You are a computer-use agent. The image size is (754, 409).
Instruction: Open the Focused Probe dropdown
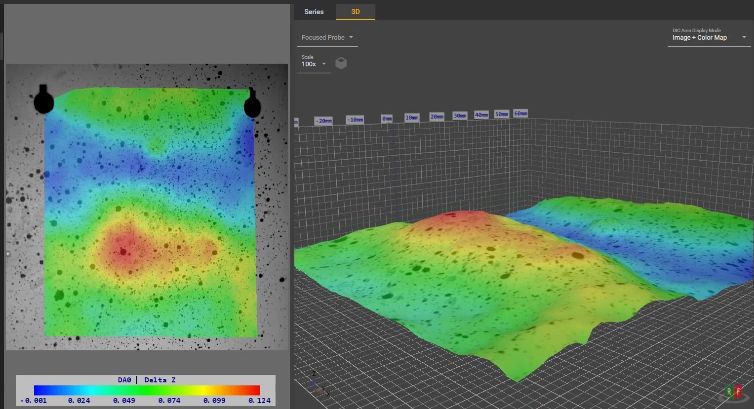tap(327, 38)
